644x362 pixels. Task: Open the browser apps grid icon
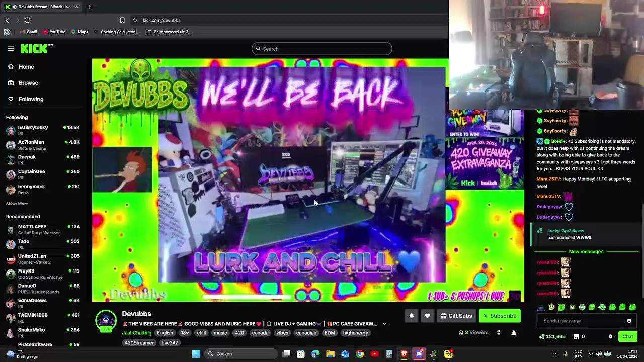click(7, 32)
